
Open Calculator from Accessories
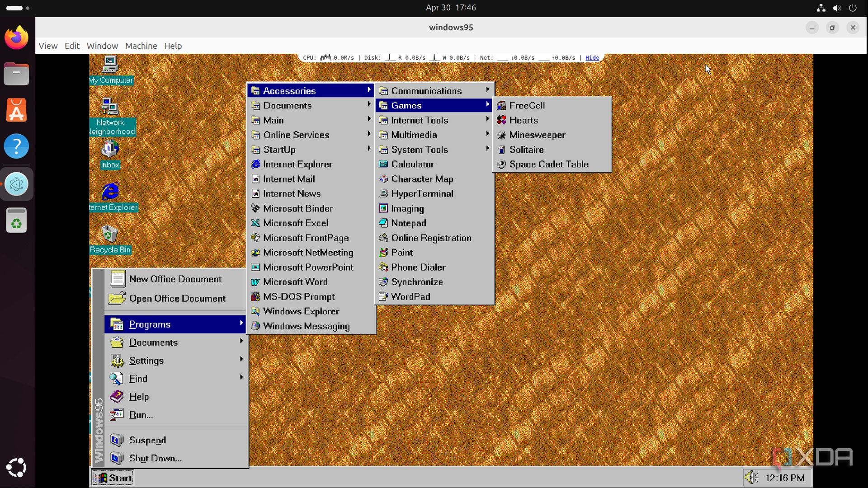(x=434, y=164)
